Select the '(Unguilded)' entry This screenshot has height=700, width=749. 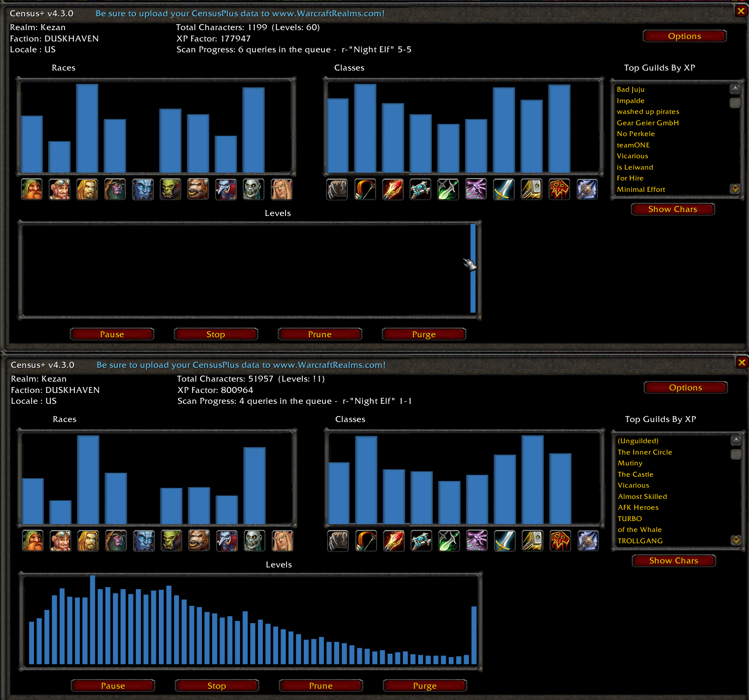[638, 441]
